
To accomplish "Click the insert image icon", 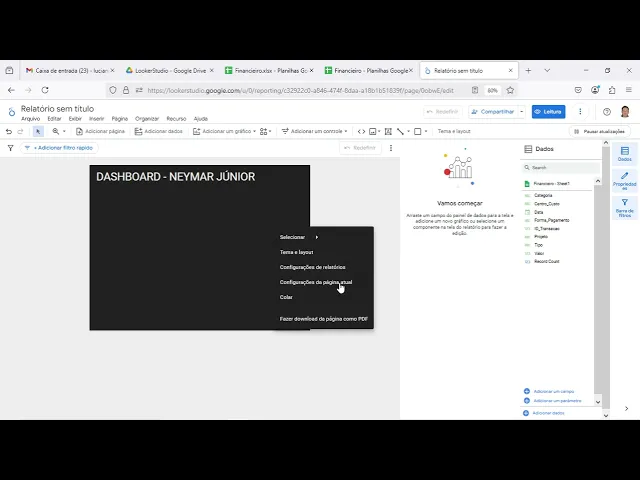I will click(x=373, y=131).
